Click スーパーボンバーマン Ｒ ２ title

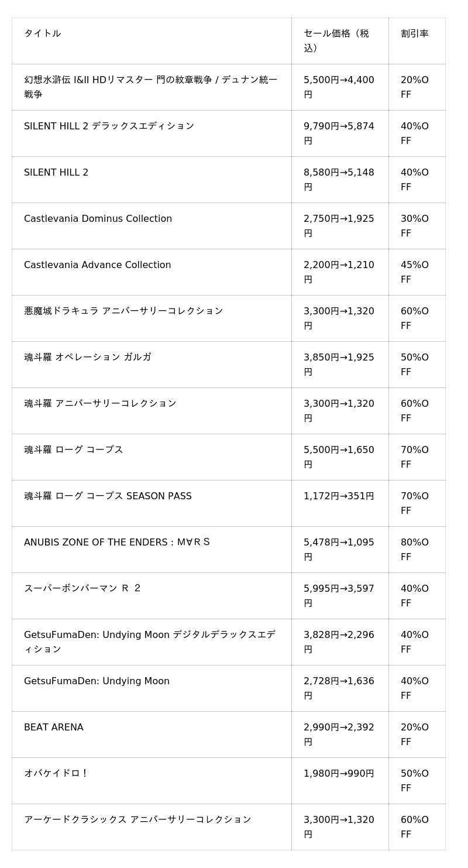pos(82,589)
